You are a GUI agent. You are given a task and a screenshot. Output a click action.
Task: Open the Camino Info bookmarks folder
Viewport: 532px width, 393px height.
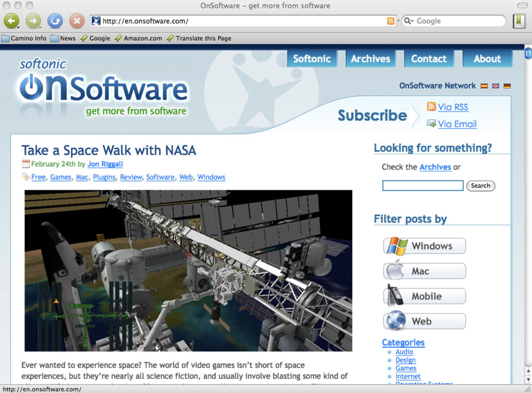(24, 39)
